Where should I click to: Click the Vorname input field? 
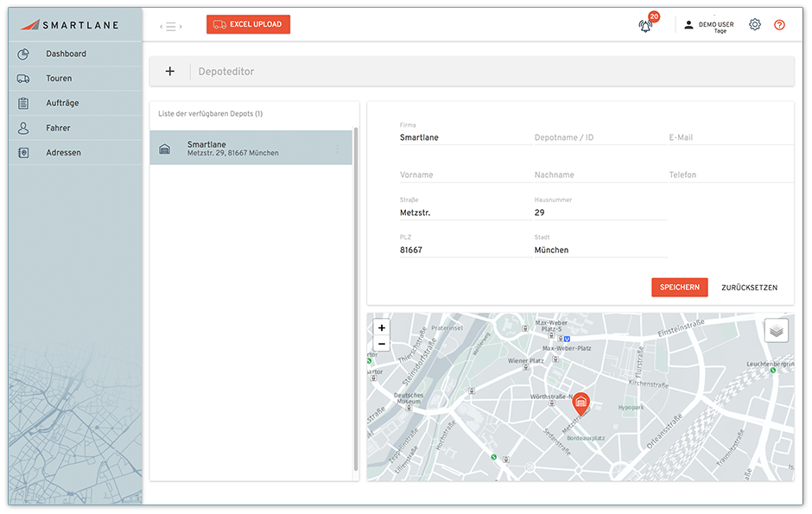(x=466, y=175)
